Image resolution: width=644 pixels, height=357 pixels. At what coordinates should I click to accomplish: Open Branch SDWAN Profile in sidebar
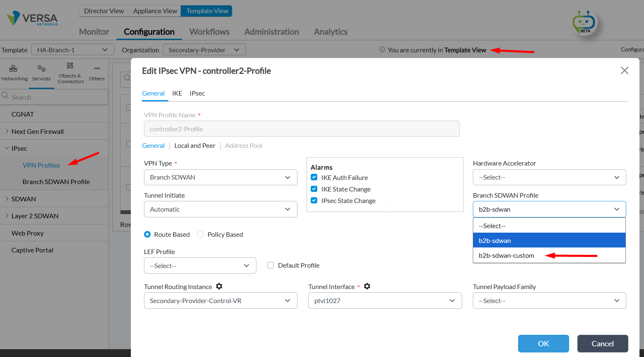click(56, 182)
